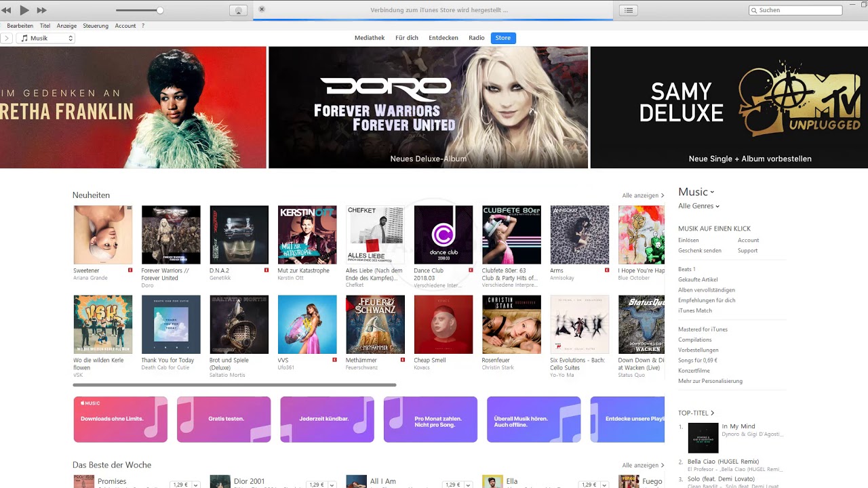Image resolution: width=868 pixels, height=488 pixels.
Task: Open the Dance Club 2018.03 cover
Action: pos(443,235)
